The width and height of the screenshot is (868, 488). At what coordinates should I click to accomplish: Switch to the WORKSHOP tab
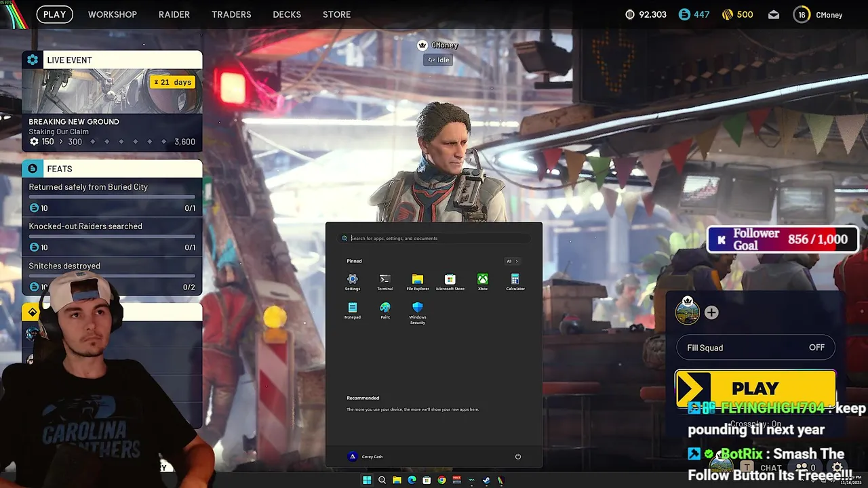click(113, 14)
